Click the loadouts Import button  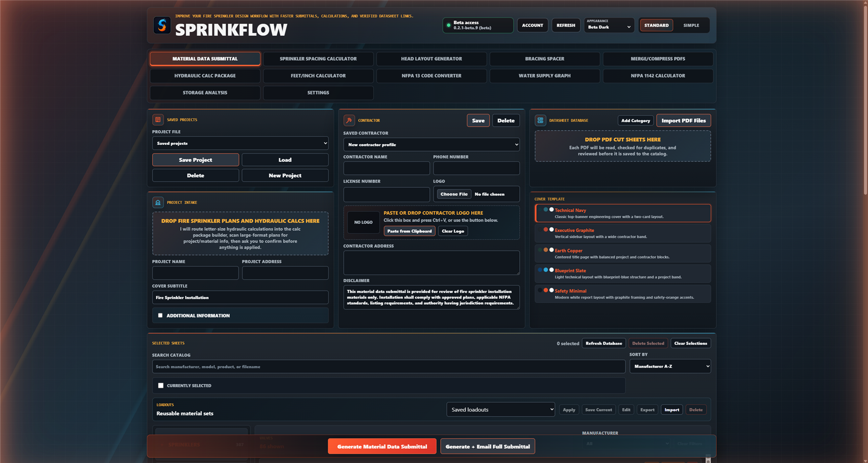click(x=672, y=409)
